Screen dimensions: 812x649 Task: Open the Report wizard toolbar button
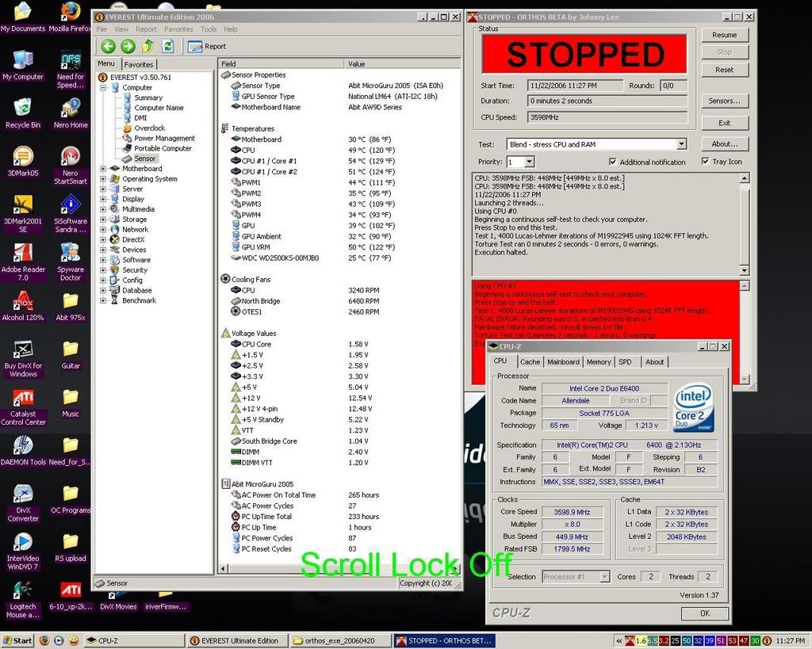coord(207,47)
